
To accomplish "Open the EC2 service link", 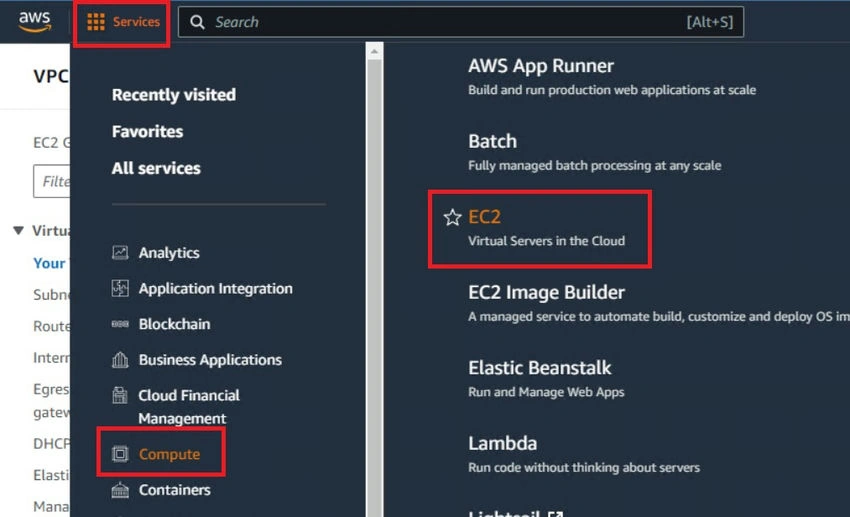I will [485, 217].
